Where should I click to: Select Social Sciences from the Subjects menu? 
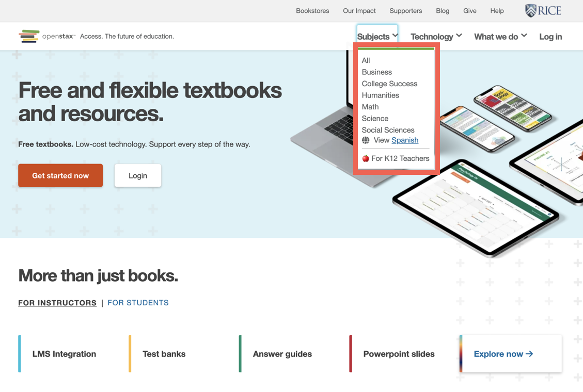(x=388, y=130)
